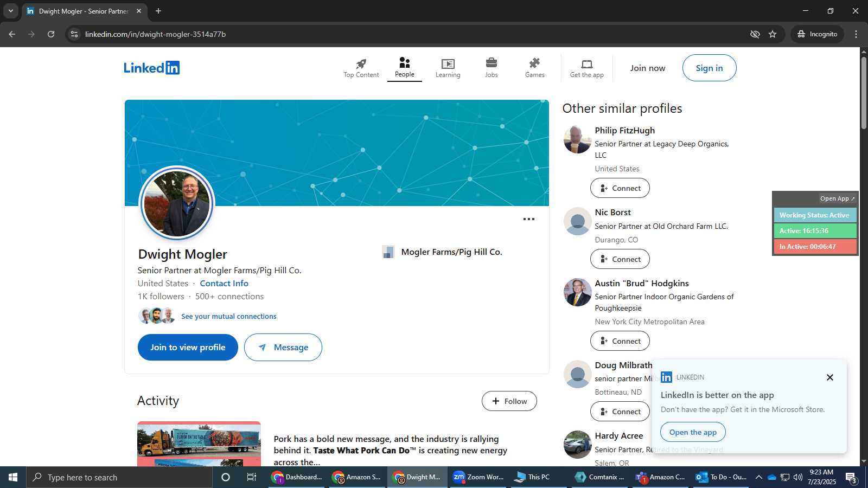Click Dwight Mogler's profile photo
This screenshot has width=868, height=488.
point(177,203)
